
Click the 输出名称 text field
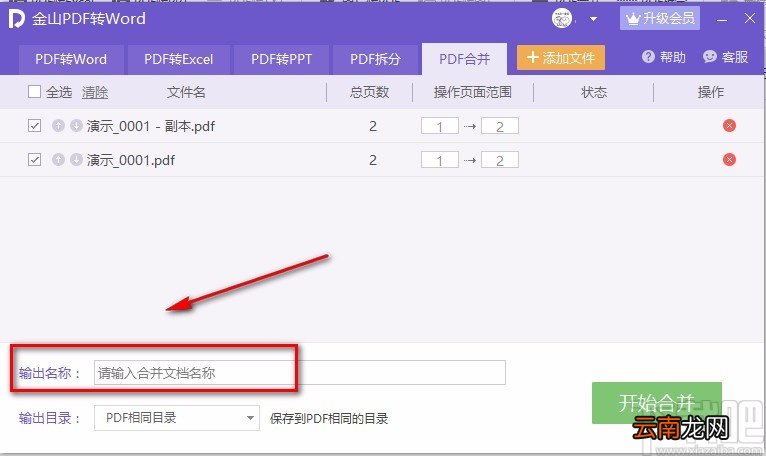[x=299, y=373]
